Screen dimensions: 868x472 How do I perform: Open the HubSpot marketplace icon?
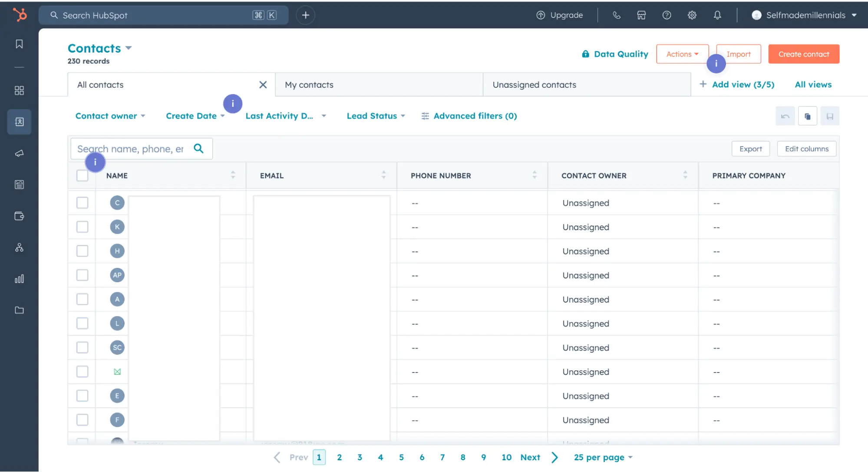click(641, 15)
